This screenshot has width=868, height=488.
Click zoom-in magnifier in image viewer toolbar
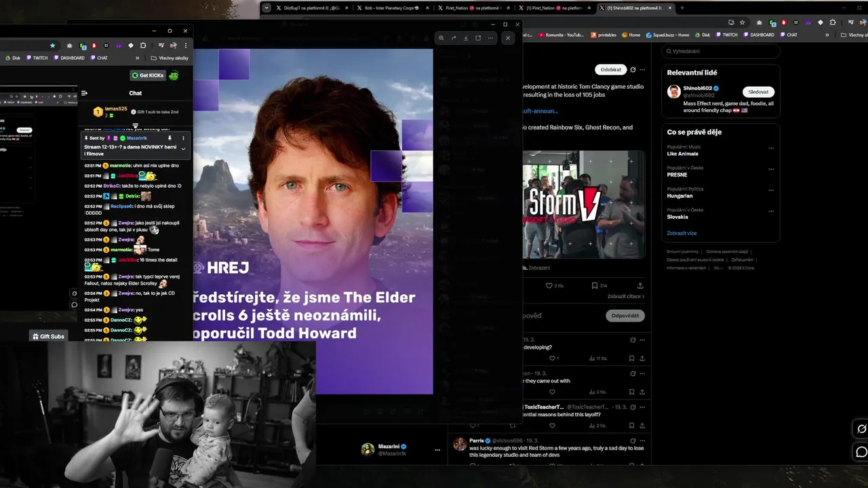pos(441,38)
